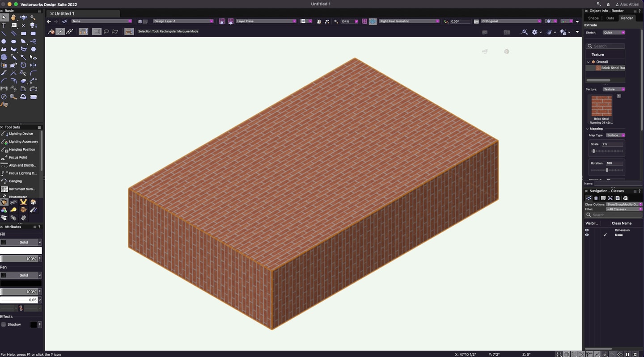The image size is (644, 357).
Task: Select the Offset tool
Action: click(13, 81)
